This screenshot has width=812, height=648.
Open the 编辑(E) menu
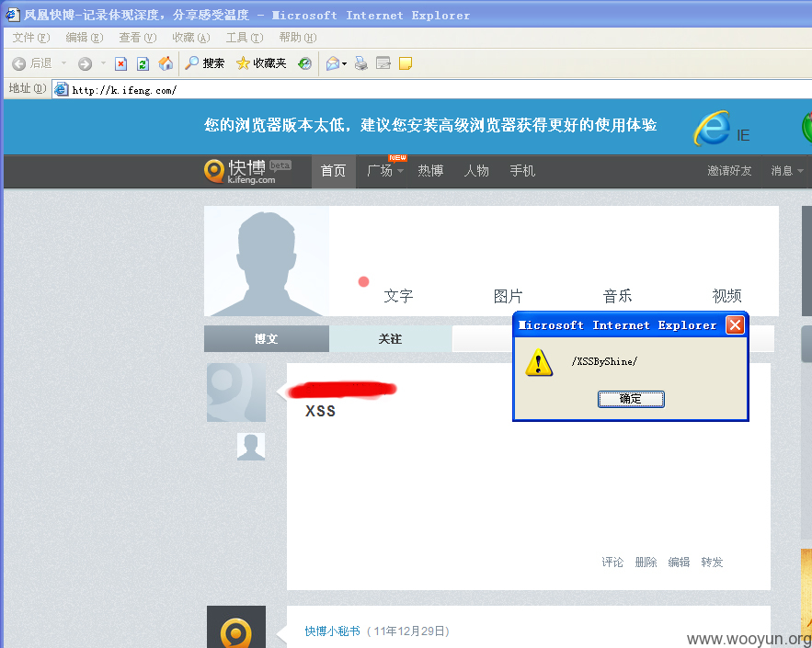[85, 38]
